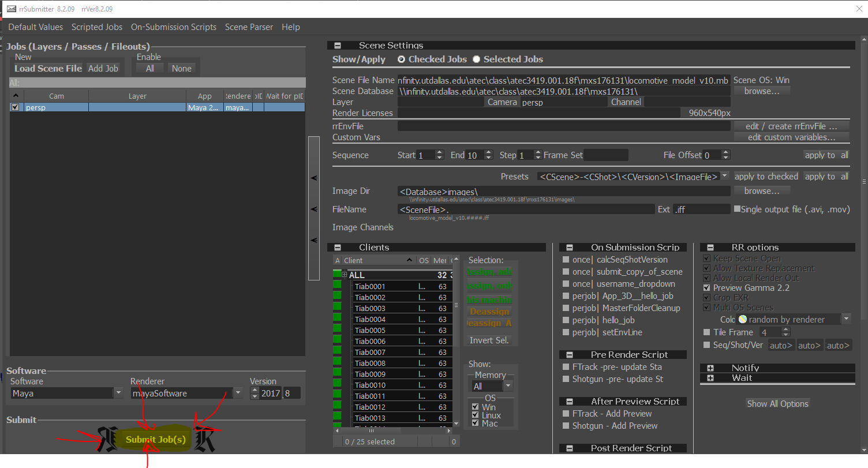The height and width of the screenshot is (468, 868).
Task: Click the top collapse arrow on panel divider
Action: point(314,178)
